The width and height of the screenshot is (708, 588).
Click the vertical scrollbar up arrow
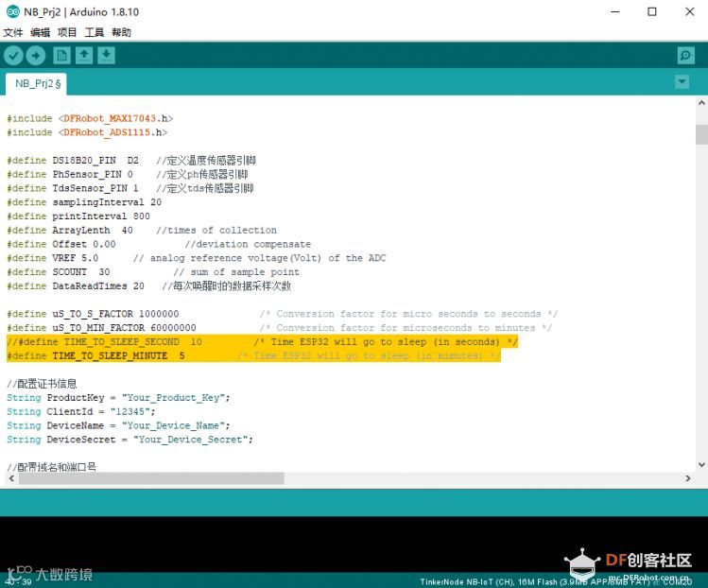[701, 103]
